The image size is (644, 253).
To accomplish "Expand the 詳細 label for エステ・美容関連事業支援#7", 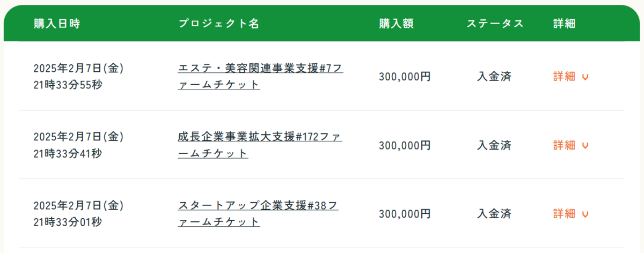I will click(x=564, y=77).
